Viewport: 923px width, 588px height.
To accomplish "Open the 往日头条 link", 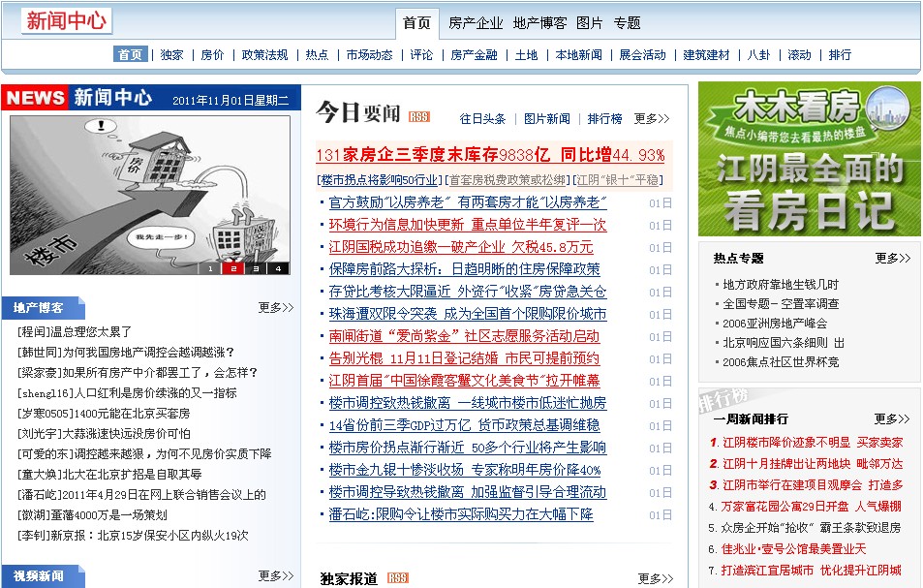I will point(482,119).
